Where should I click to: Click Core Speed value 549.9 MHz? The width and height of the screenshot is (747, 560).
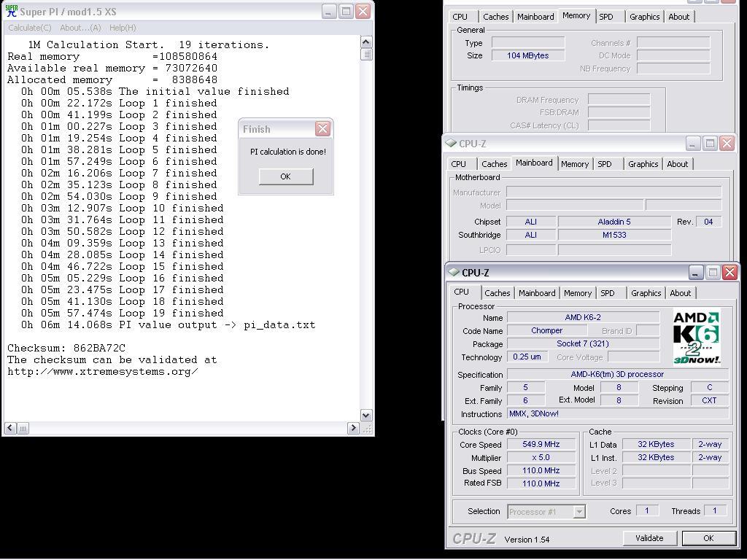pyautogui.click(x=541, y=444)
